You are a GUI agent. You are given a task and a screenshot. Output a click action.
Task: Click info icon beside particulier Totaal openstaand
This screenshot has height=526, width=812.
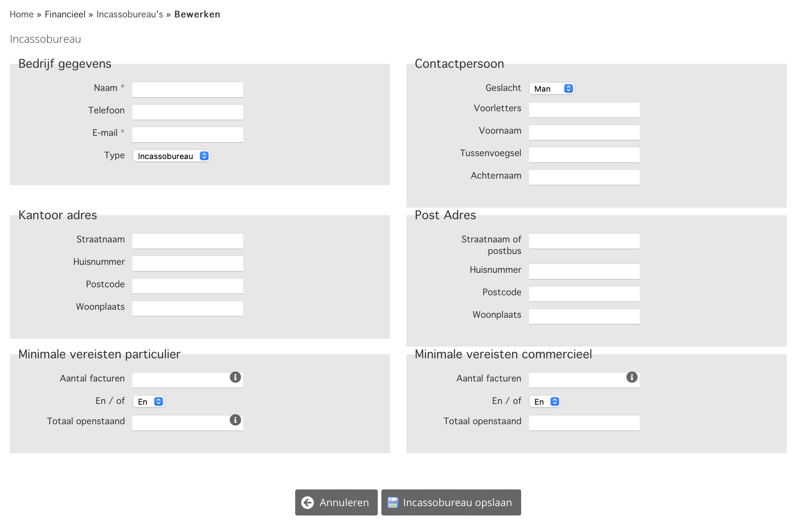point(235,420)
